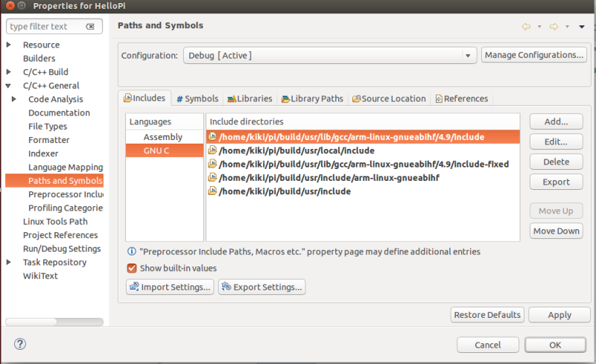This screenshot has height=364, width=596.
Task: Select the Linux Tools Path item
Action: pos(55,222)
